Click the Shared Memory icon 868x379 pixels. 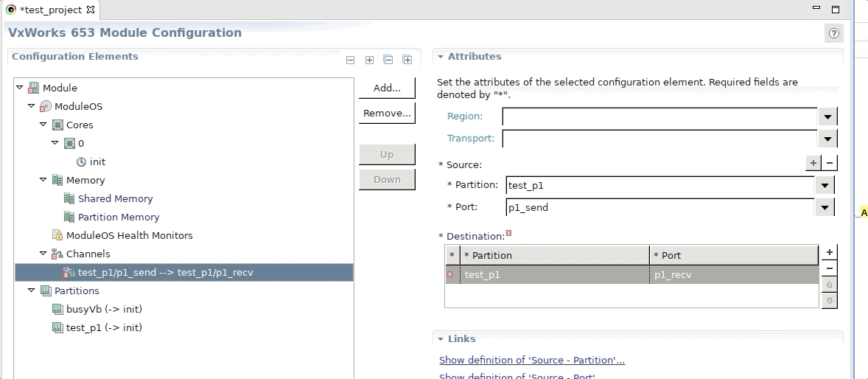point(69,198)
